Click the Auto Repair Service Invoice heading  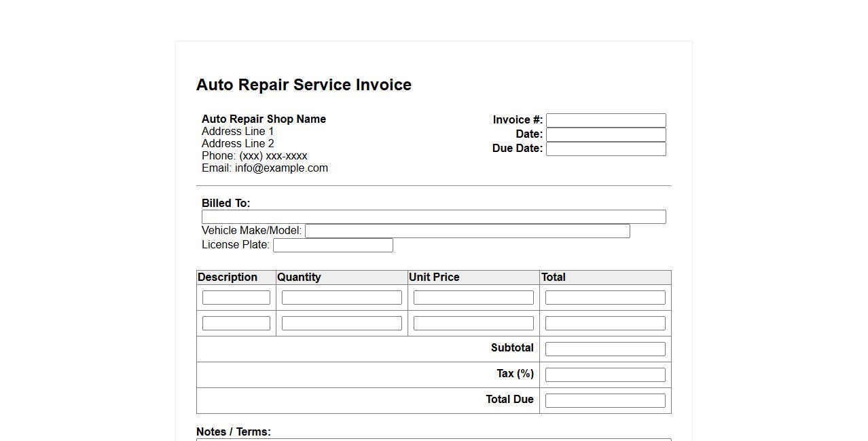[x=304, y=85]
